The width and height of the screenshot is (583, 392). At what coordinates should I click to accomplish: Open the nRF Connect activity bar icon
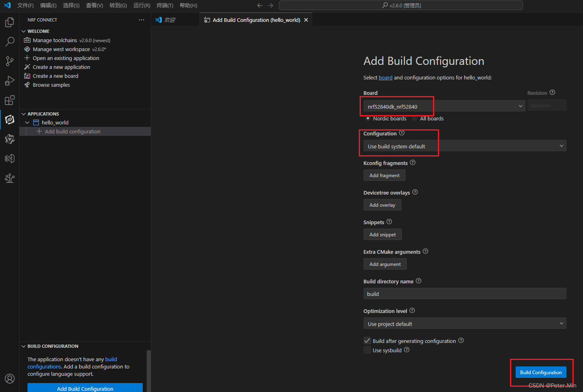pyautogui.click(x=10, y=120)
